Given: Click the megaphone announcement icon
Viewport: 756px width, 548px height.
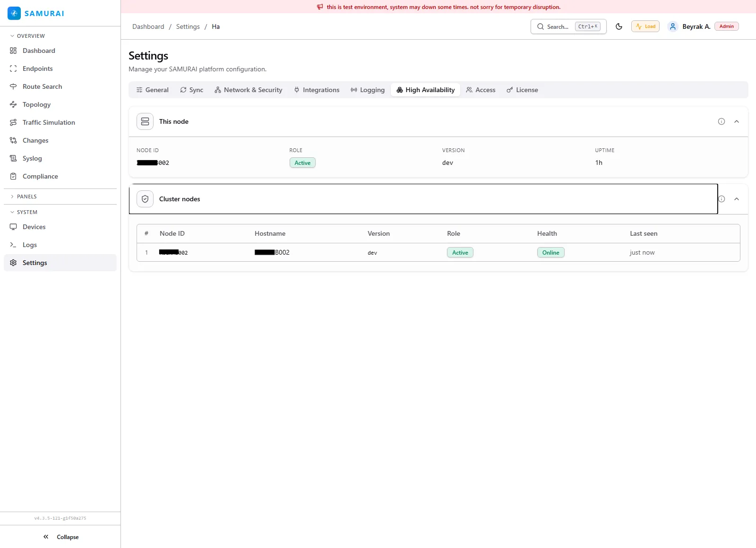Looking at the screenshot, I should (320, 7).
